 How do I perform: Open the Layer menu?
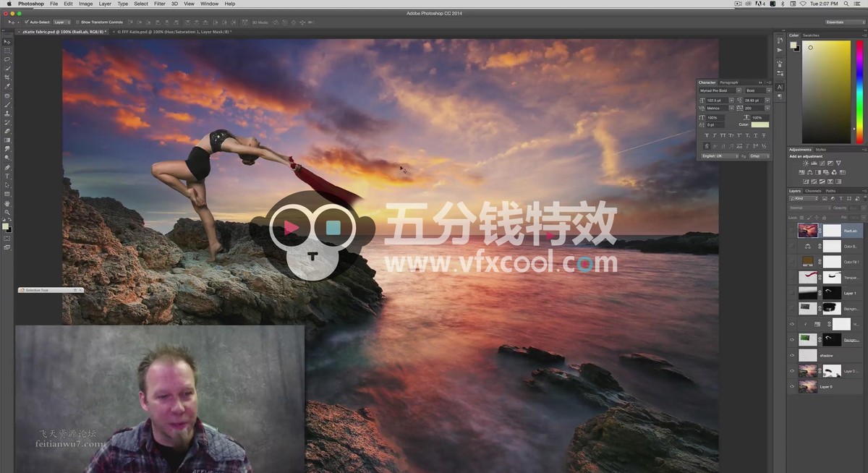[x=105, y=4]
